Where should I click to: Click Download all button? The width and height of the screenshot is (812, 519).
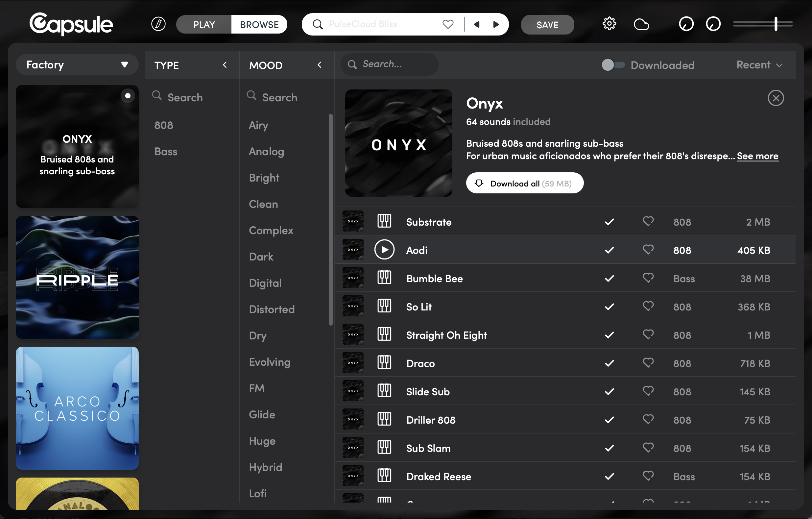tap(524, 183)
